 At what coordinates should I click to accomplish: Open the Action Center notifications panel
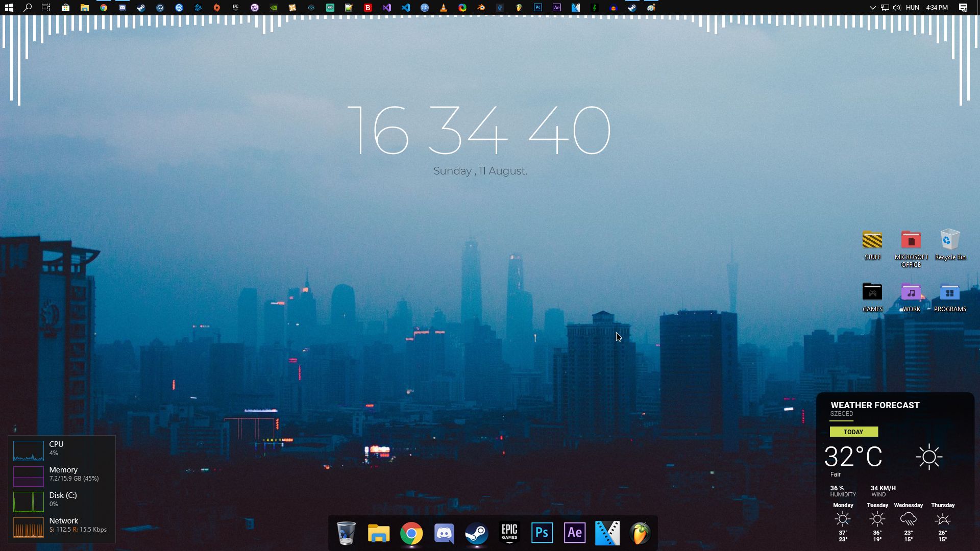coord(964,8)
